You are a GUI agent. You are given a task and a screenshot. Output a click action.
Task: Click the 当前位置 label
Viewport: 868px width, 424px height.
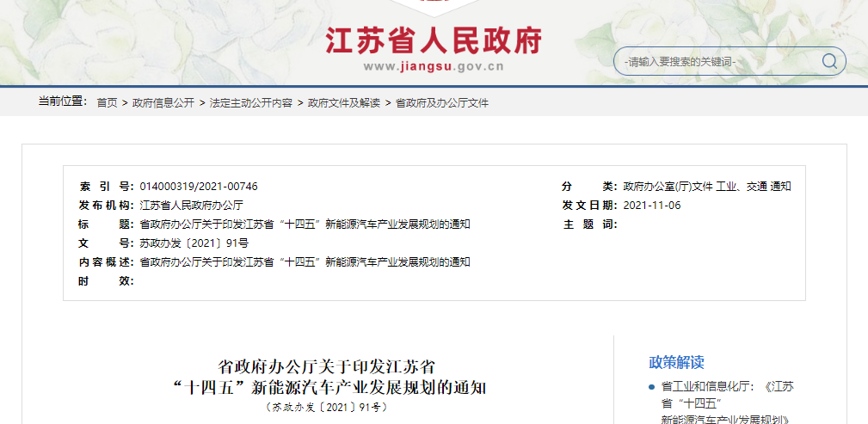pyautogui.click(x=63, y=101)
